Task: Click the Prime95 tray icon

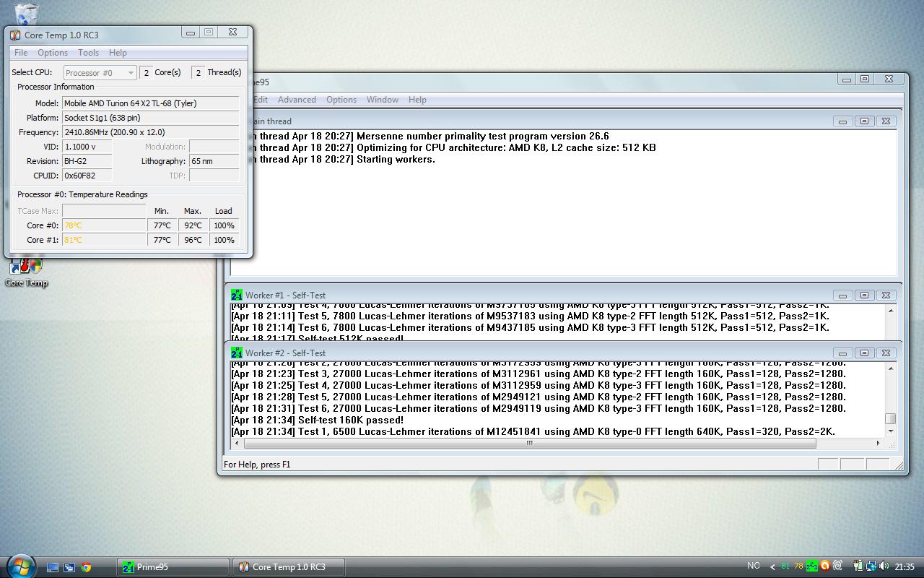Action: pos(811,566)
